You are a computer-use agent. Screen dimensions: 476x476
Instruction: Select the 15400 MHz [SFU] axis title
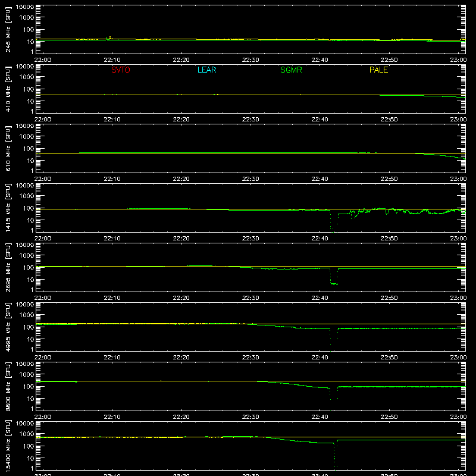click(x=8, y=446)
